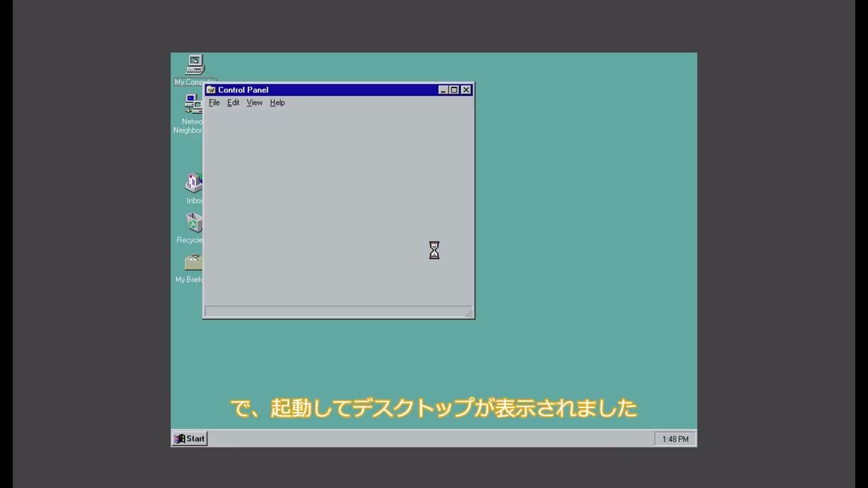Open the File menu in Control Panel
The width and height of the screenshot is (868, 488).
click(214, 103)
